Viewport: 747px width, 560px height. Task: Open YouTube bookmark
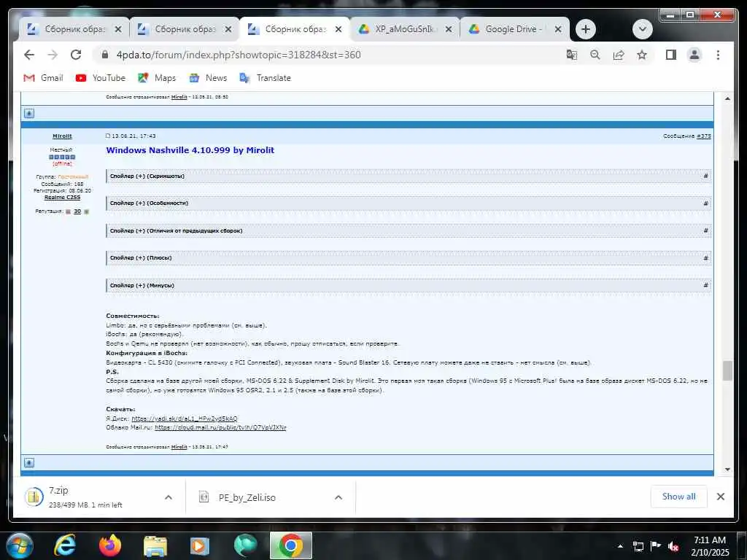(101, 77)
